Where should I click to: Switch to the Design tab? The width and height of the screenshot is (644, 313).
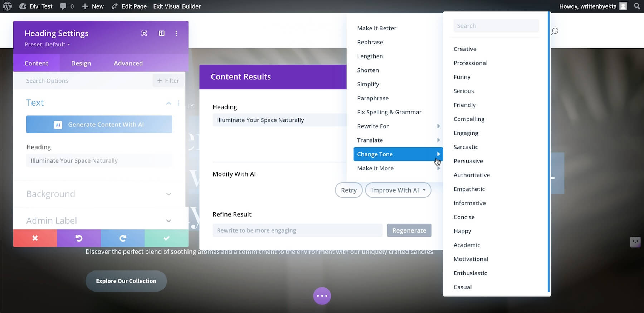[81, 63]
